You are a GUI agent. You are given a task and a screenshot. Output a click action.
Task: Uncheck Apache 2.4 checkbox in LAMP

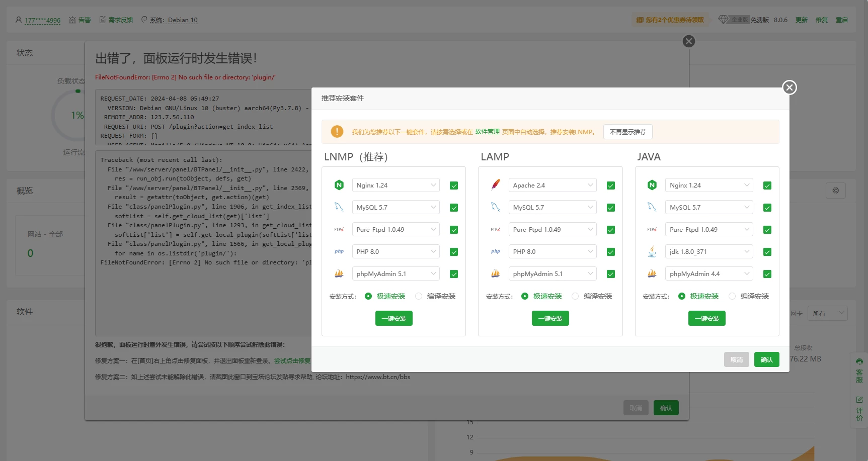point(611,186)
